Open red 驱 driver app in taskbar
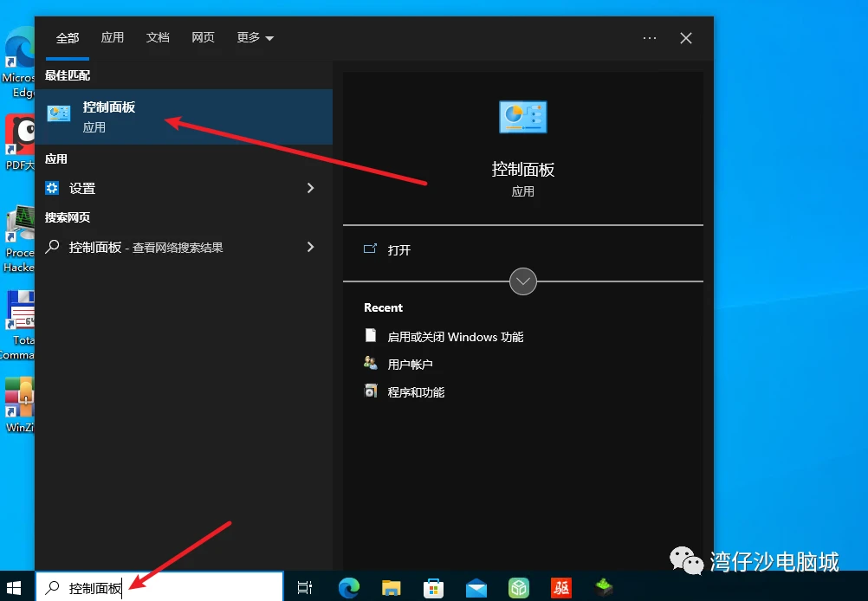868x601 pixels. [561, 588]
